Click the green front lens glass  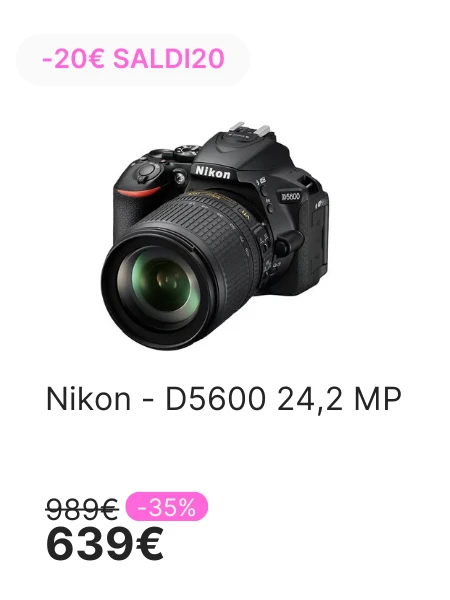tap(161, 278)
